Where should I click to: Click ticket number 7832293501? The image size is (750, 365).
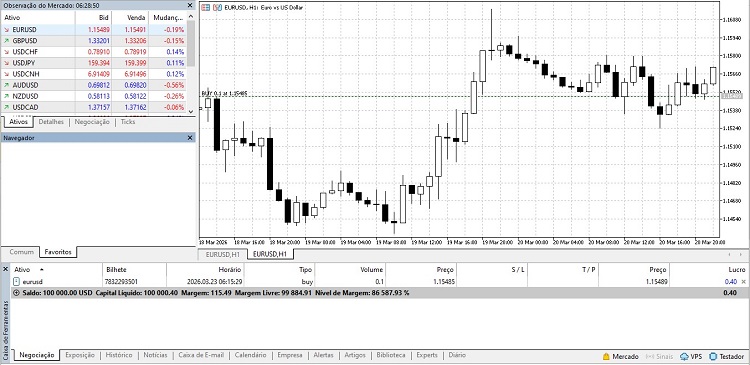click(120, 282)
